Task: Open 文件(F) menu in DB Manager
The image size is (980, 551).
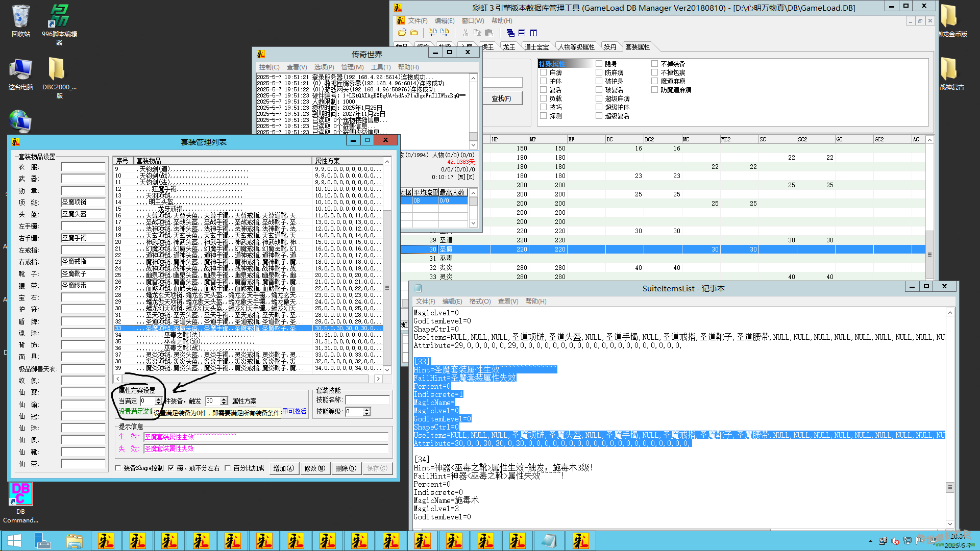Action: tap(418, 20)
